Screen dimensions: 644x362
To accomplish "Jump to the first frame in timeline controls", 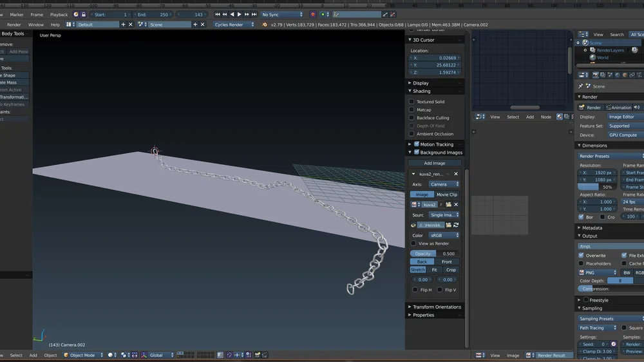I will tap(217, 14).
